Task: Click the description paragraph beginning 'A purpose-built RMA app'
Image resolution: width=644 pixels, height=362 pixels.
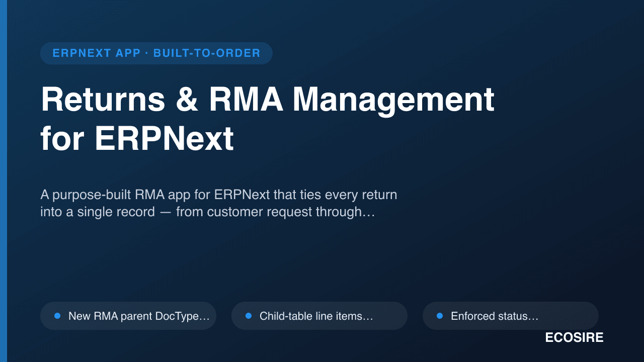Action: tap(219, 203)
